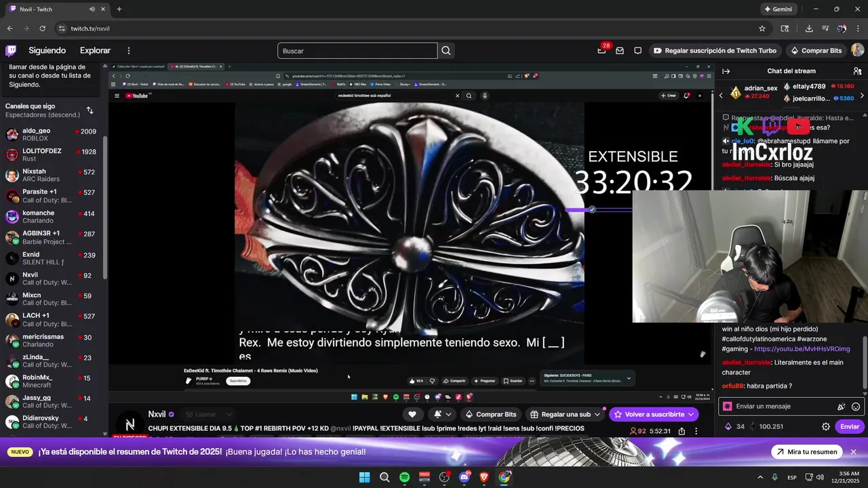This screenshot has height=488, width=868.
Task: Sort followed channels by viewers
Action: click(90, 110)
